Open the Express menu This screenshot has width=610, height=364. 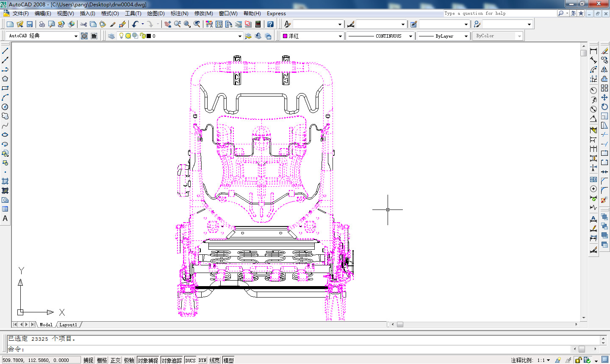pos(276,14)
